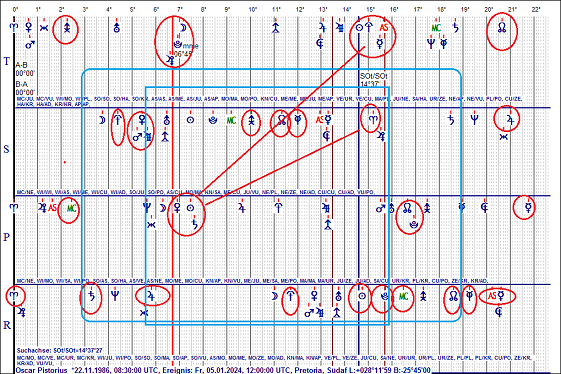
Task: Select the row label R
Action: point(7,325)
